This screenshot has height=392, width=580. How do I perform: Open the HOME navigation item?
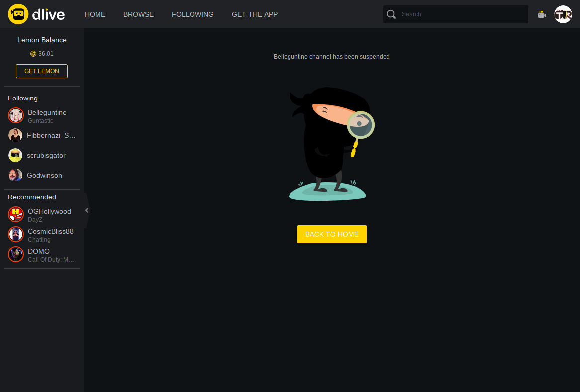[x=95, y=14]
